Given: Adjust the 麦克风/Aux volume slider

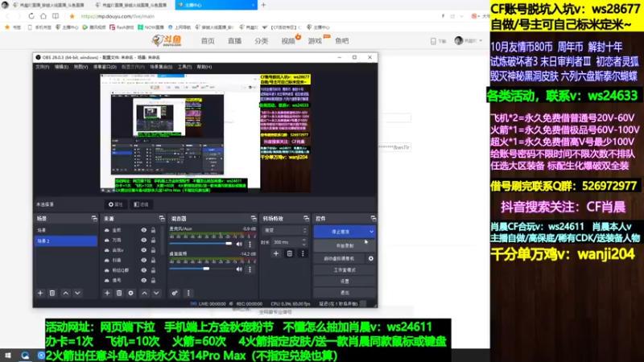Looking at the screenshot, I should click(x=200, y=244).
